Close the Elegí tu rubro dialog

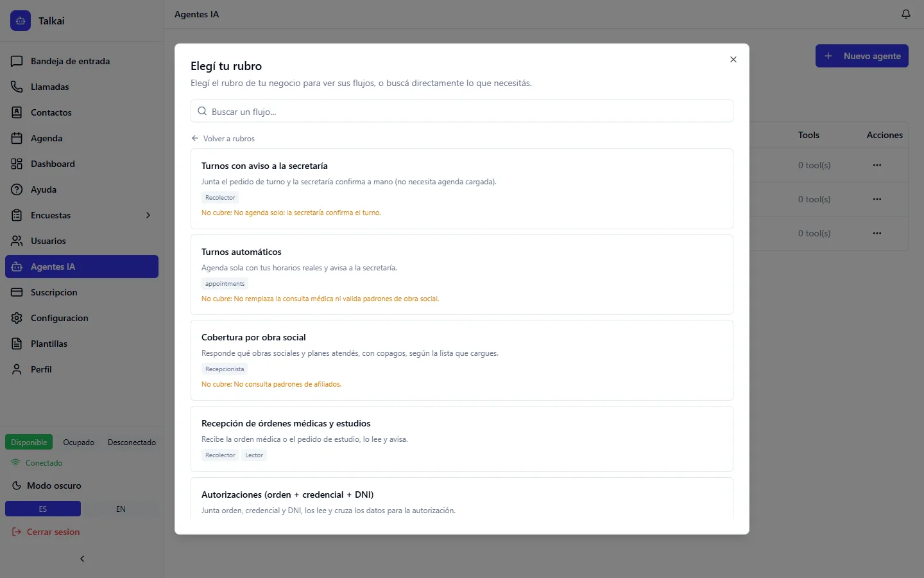pos(733,60)
